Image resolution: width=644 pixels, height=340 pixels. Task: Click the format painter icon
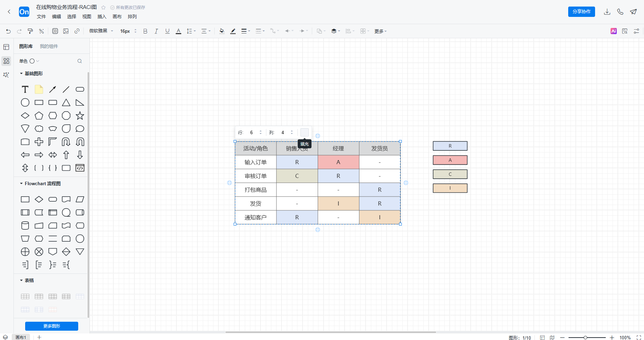coord(30,31)
